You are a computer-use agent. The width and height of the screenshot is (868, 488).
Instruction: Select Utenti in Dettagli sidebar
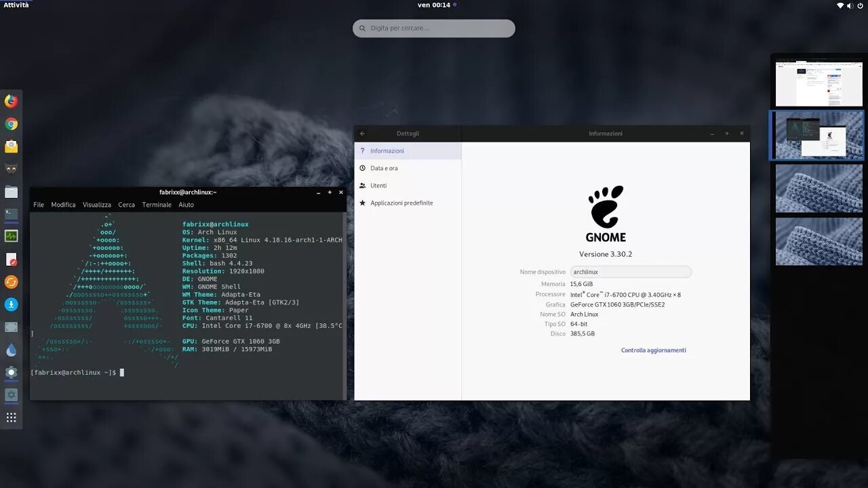click(408, 186)
